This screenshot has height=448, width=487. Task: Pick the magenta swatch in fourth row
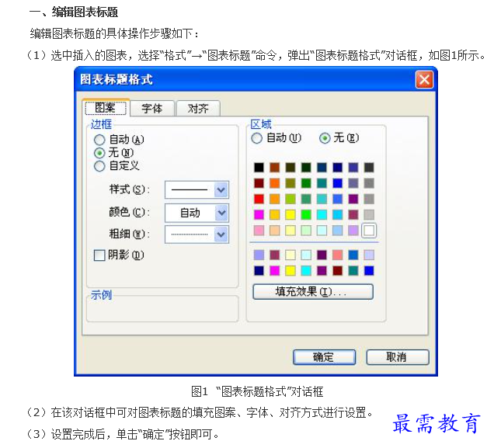click(259, 214)
